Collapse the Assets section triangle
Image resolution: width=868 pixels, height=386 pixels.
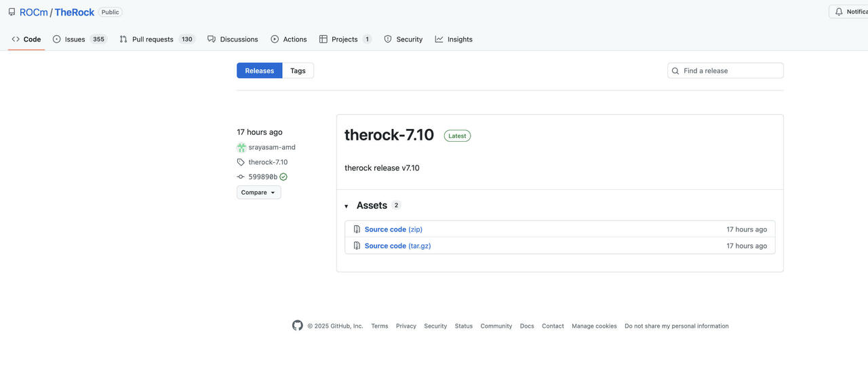click(347, 206)
